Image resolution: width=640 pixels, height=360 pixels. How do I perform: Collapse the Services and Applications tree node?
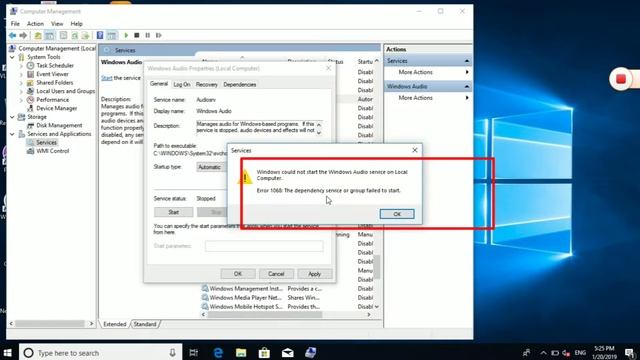12,134
